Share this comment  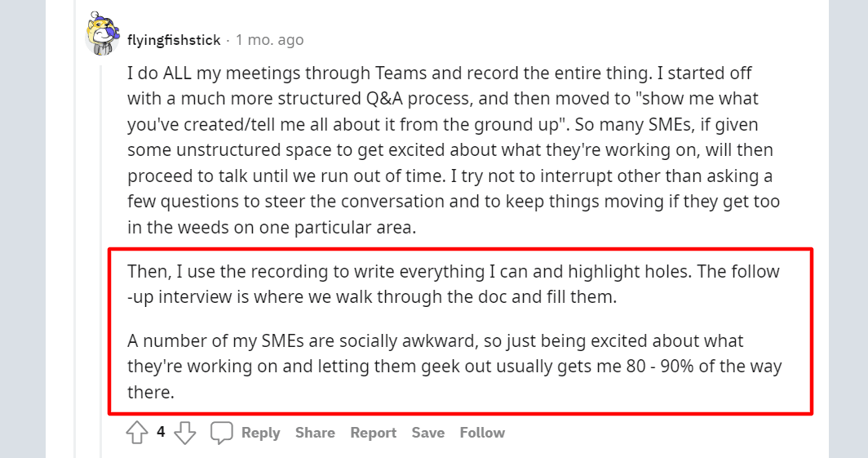tap(315, 433)
